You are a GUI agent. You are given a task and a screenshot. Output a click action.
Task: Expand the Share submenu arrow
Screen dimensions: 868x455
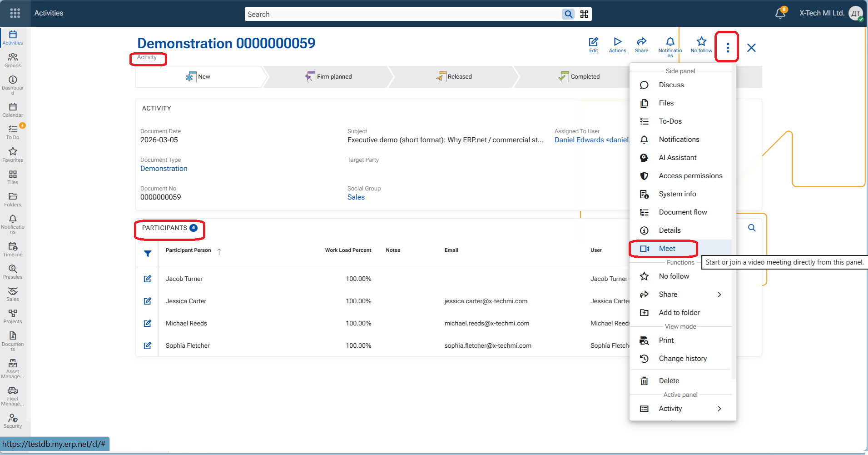(719, 295)
